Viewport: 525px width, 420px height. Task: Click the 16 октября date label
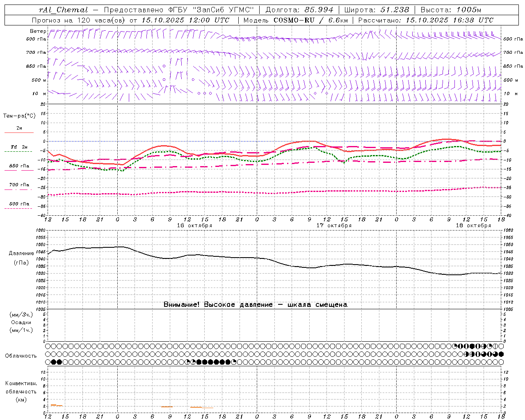pos(194,226)
